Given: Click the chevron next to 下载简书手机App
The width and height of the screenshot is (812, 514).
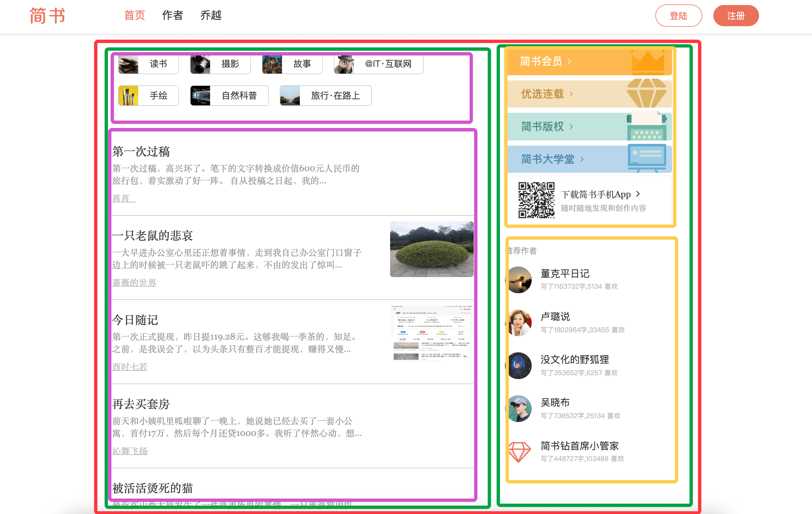Looking at the screenshot, I should click(x=638, y=194).
